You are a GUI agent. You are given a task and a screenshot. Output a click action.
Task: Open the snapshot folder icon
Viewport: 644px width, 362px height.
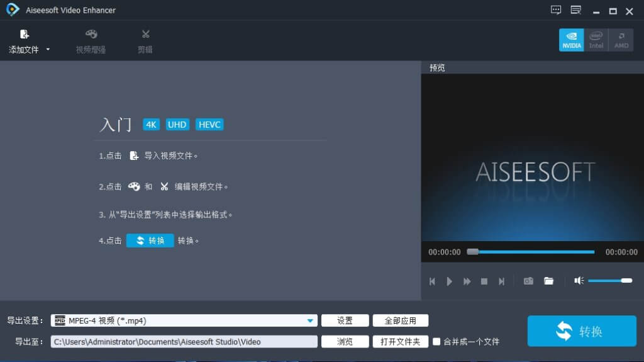(x=548, y=281)
